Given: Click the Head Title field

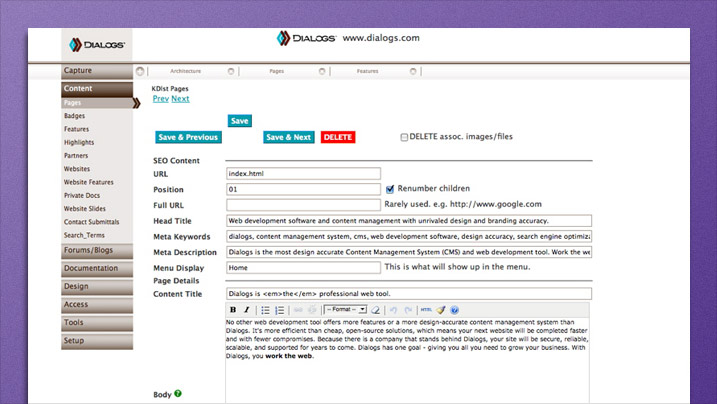Looking at the screenshot, I should coord(409,221).
